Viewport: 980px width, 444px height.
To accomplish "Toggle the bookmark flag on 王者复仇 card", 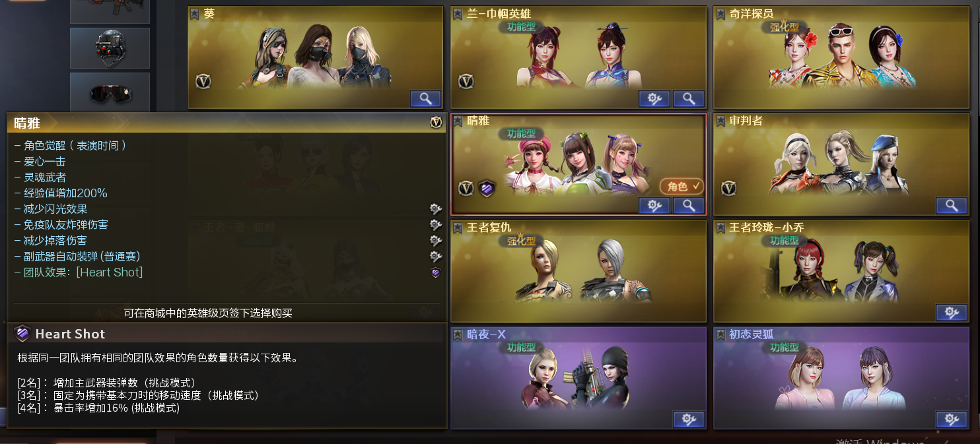I will [458, 228].
